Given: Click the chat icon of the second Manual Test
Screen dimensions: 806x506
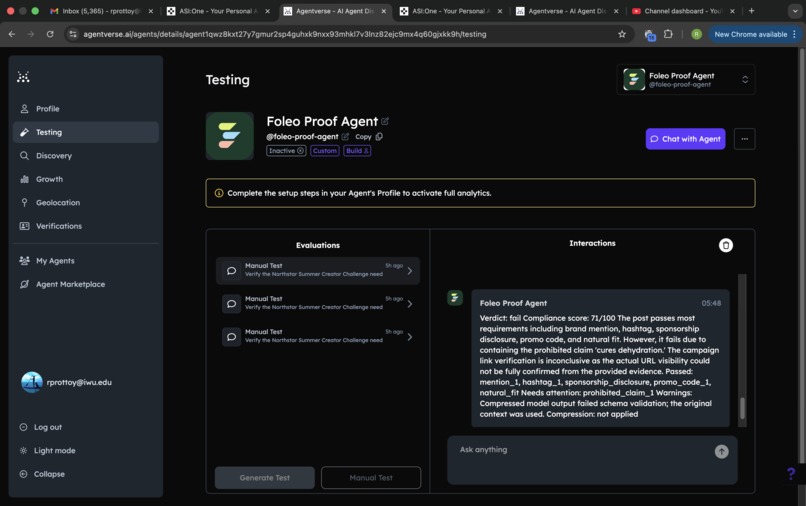Looking at the screenshot, I should 231,303.
